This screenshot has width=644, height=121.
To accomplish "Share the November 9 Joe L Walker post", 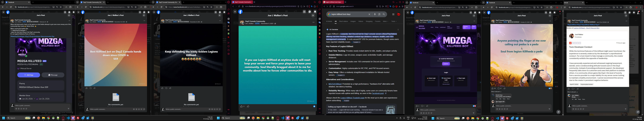I will [x=248, y=106].
